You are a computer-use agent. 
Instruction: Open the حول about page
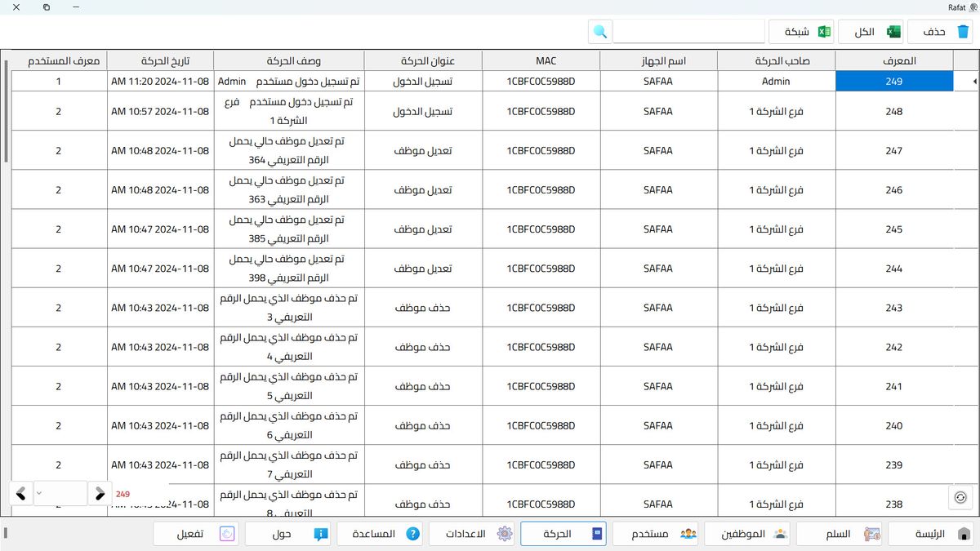pos(288,534)
